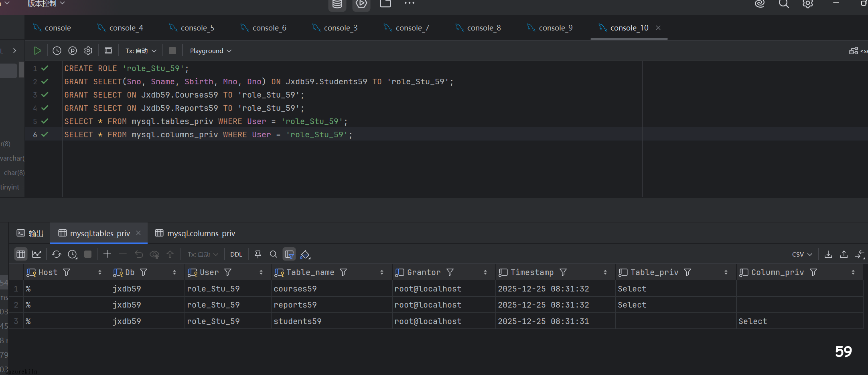Select the students59 cell in Table_name column
Screen dimensions: 868x375
pyautogui.click(x=298, y=321)
